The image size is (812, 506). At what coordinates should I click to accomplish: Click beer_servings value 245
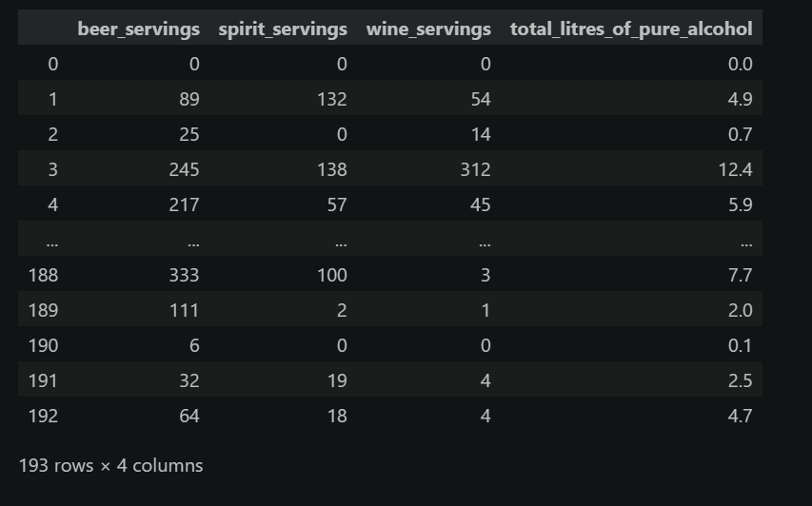184,169
